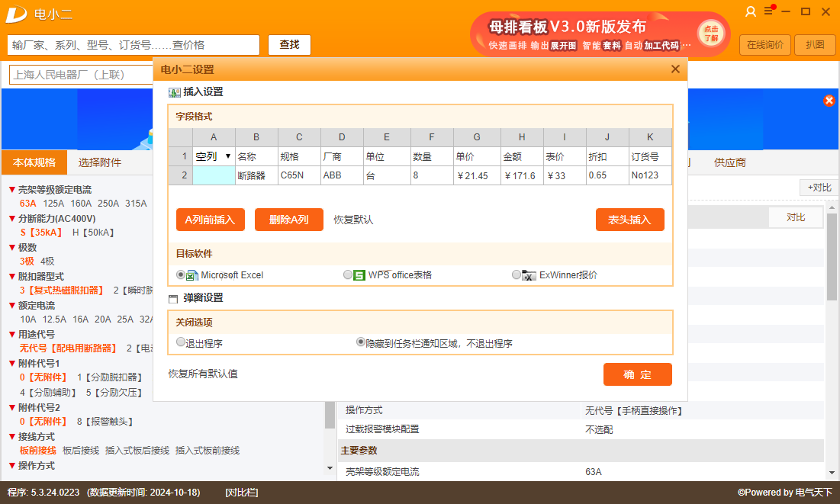Click the Microsoft Excel icon in 目标软件
The image size is (840, 504).
pyautogui.click(x=191, y=274)
